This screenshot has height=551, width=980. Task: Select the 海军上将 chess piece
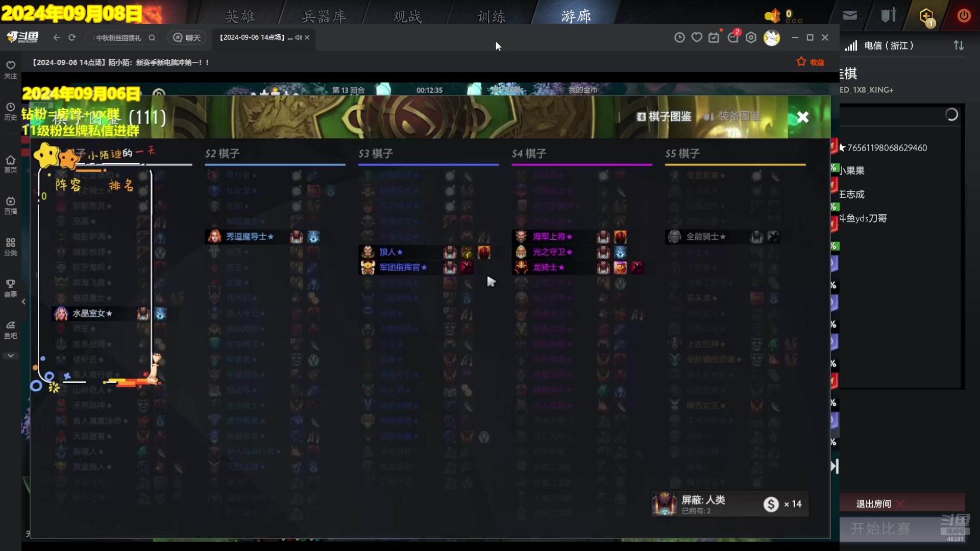pyautogui.click(x=570, y=237)
